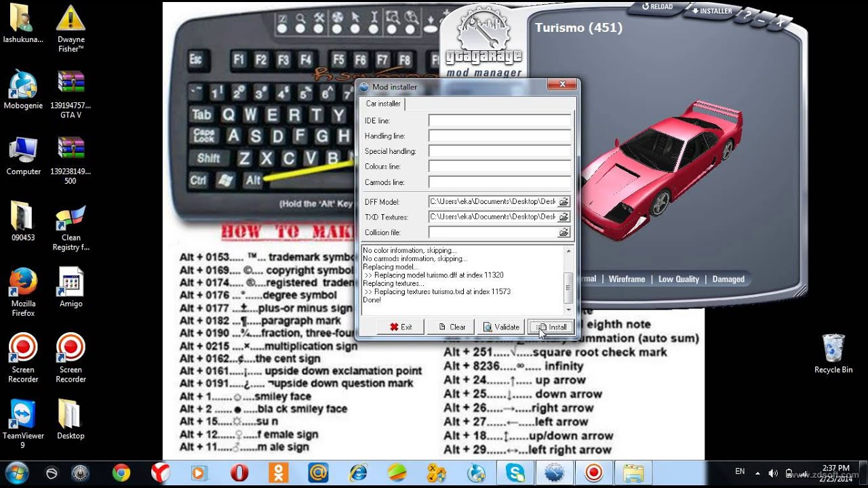Browse for the Collision file
The width and height of the screenshot is (868, 488).
[x=564, y=232]
